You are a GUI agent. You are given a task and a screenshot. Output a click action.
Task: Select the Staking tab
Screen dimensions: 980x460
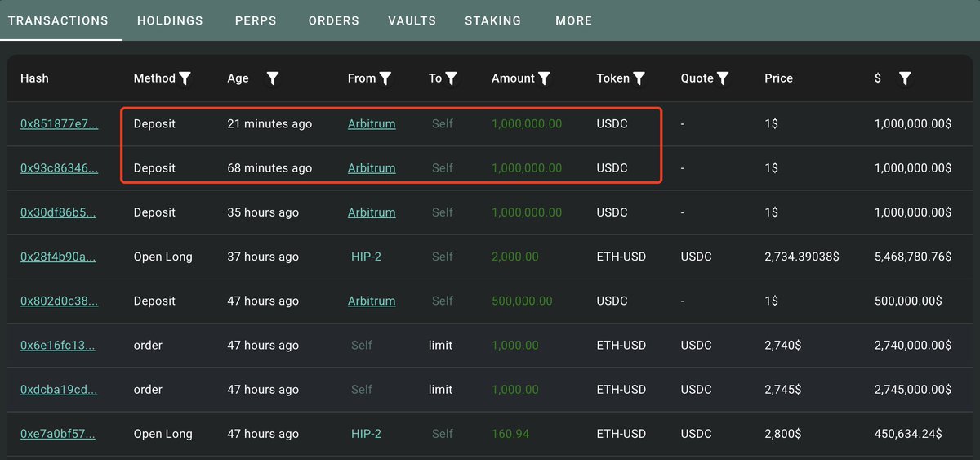pyautogui.click(x=492, y=20)
